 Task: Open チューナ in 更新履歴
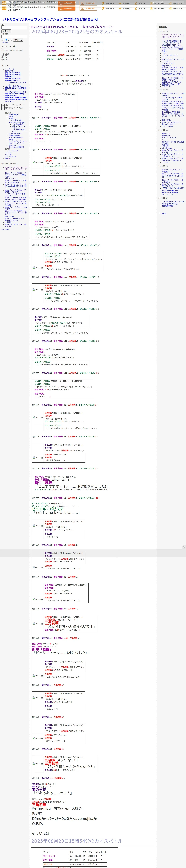[x=165, y=162]
